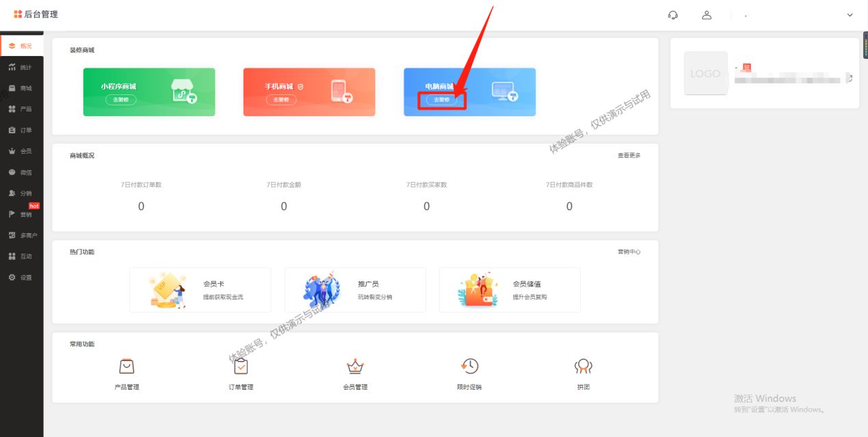Click the 拼团 label text
This screenshot has width=868, height=437.
(583, 387)
